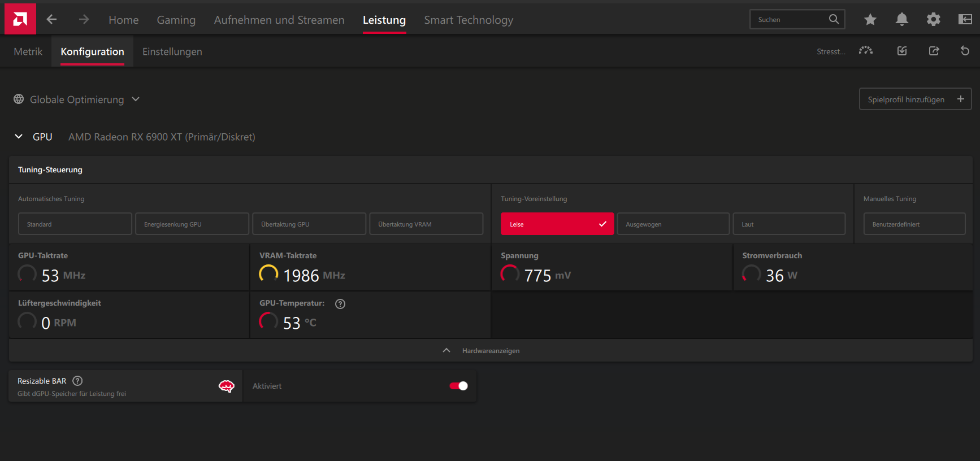Viewport: 980px width, 461px height.
Task: Click the plus icon on Spielprofil hinzufügen
Action: 960,99
